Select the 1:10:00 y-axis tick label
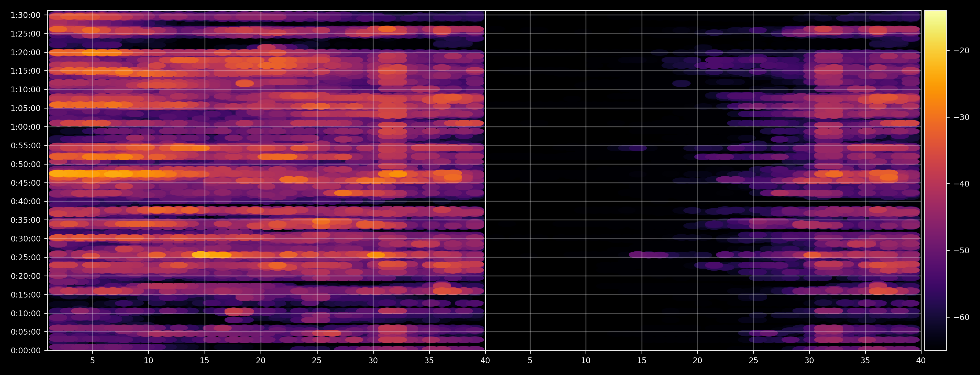 26,90
